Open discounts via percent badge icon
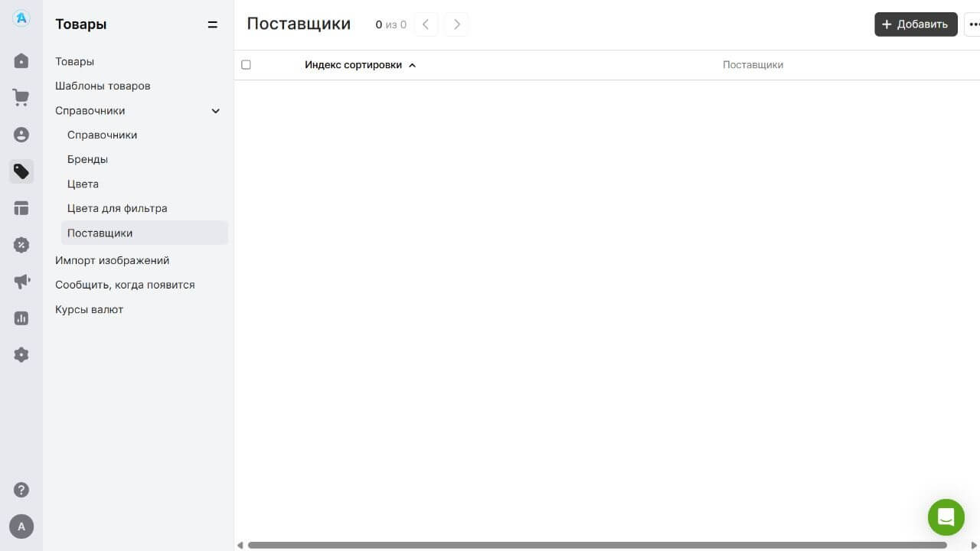 pyautogui.click(x=21, y=245)
